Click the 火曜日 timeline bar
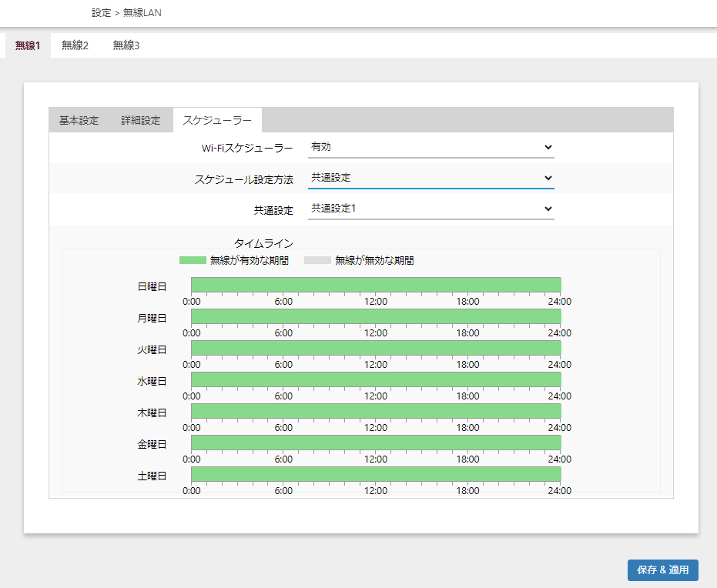Image resolution: width=717 pixels, height=588 pixels. pyautogui.click(x=376, y=348)
